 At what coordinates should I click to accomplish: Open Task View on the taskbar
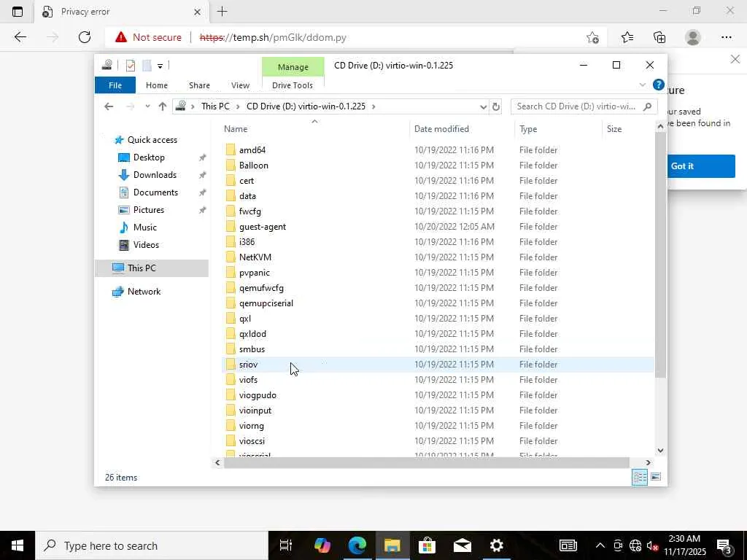285,545
